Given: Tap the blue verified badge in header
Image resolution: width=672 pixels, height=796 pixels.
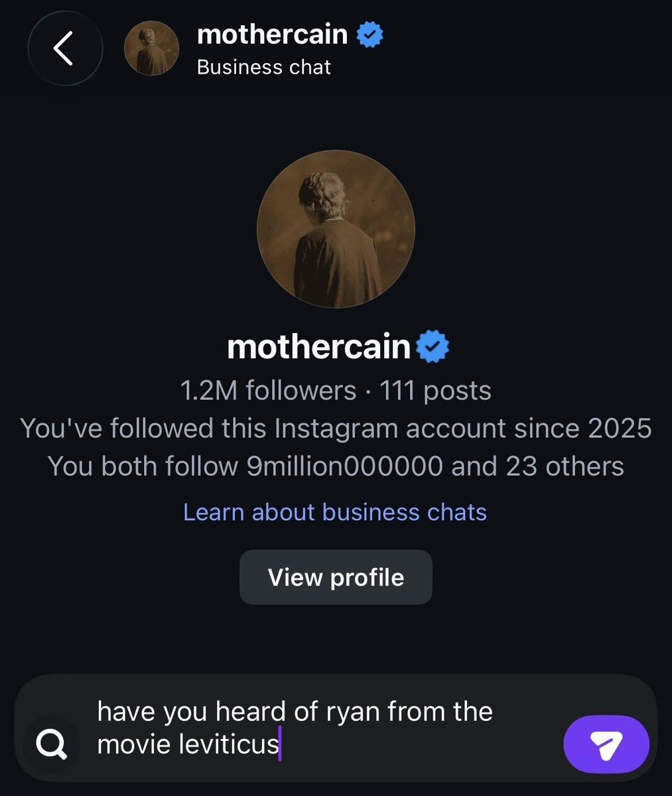Looking at the screenshot, I should 370,34.
